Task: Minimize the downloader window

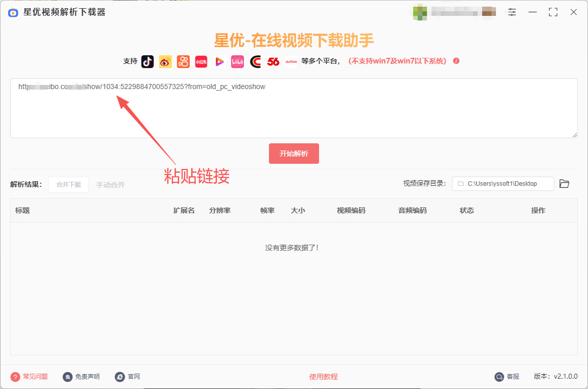Action: tap(532, 12)
